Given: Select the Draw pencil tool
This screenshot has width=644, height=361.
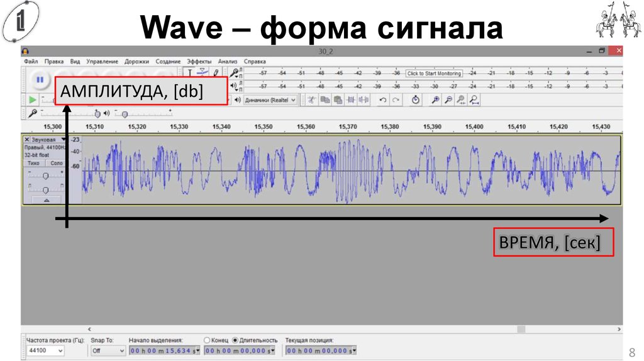Looking at the screenshot, I should [x=216, y=73].
